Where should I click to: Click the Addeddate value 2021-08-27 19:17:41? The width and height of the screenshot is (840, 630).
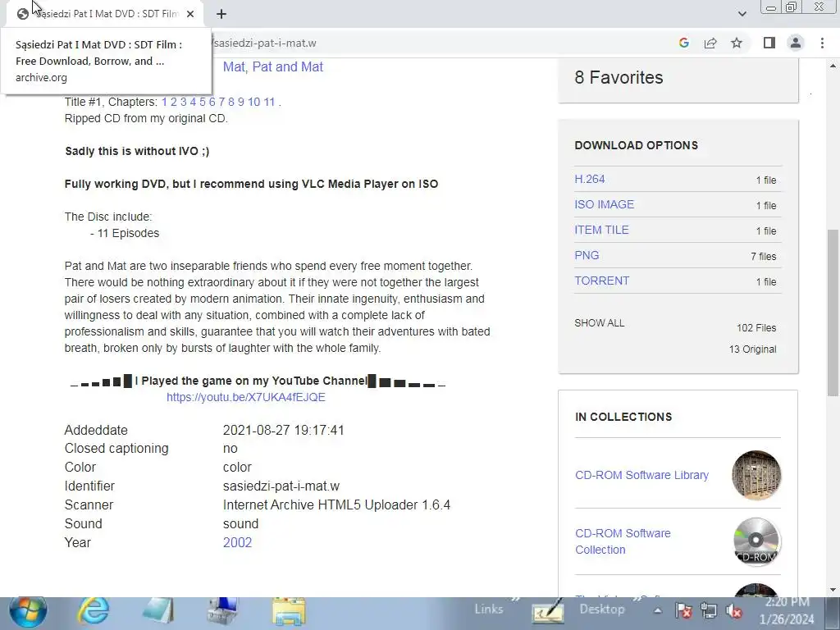[283, 430]
